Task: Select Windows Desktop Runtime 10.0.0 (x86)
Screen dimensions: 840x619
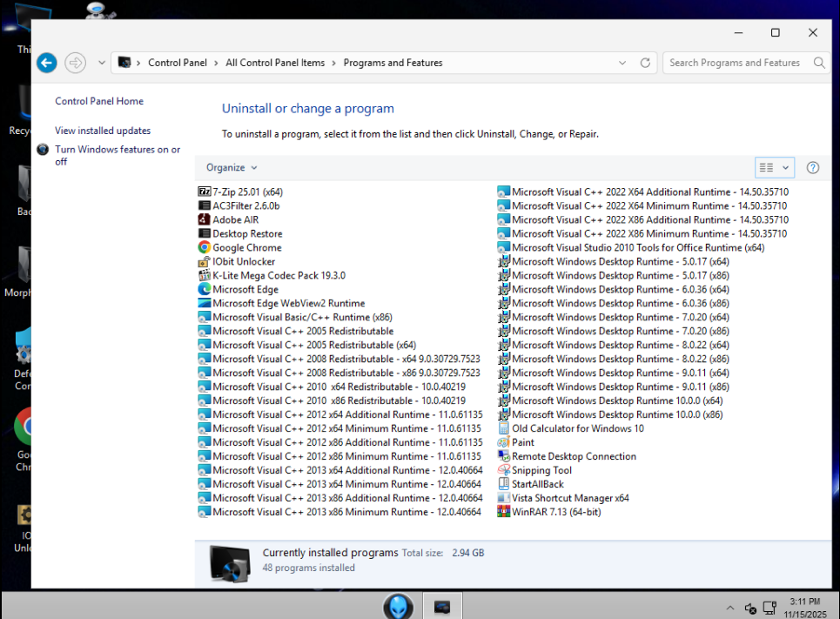Action: coord(617,414)
